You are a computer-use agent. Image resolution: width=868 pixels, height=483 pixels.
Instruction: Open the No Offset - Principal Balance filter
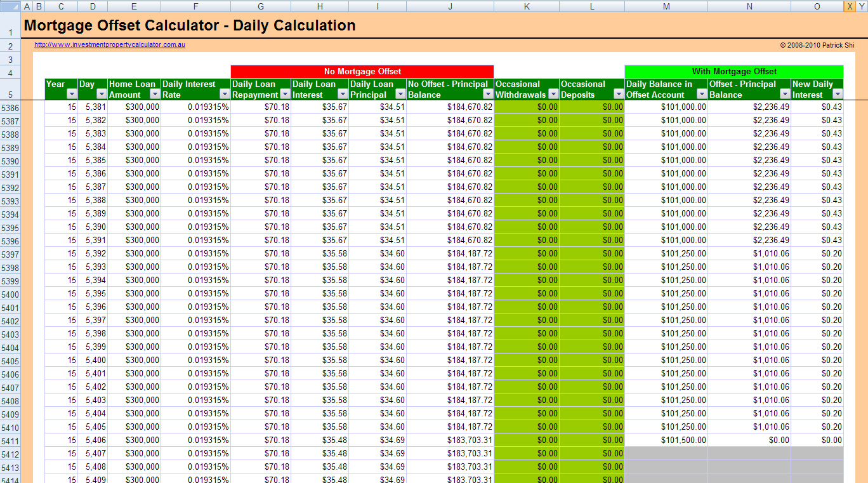pyautogui.click(x=487, y=94)
